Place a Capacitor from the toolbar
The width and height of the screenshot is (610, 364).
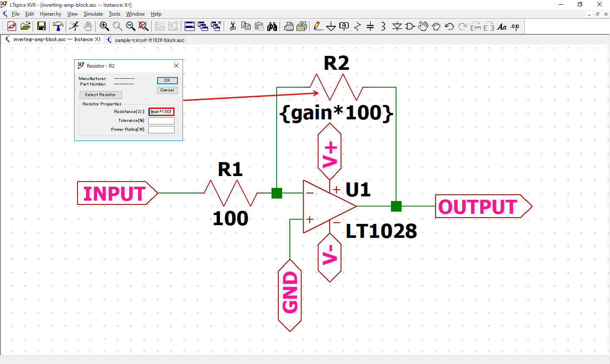[x=371, y=26]
